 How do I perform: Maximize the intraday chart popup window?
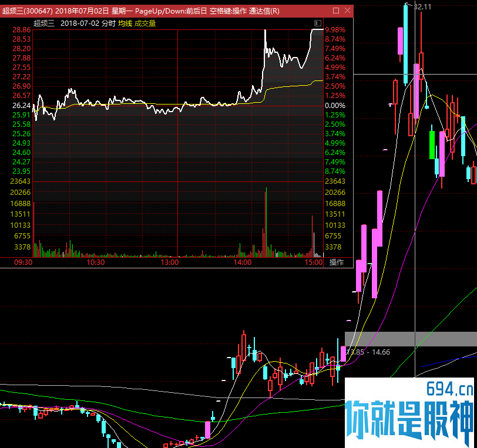tap(336, 11)
